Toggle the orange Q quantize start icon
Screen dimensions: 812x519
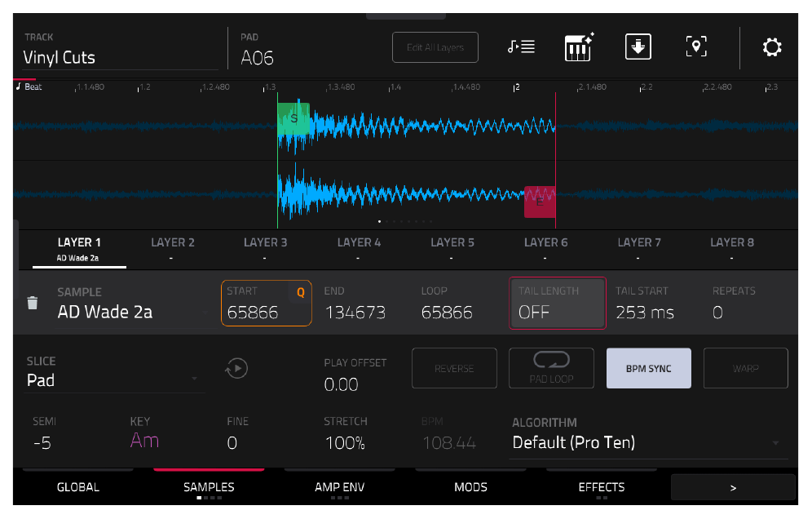pos(300,292)
